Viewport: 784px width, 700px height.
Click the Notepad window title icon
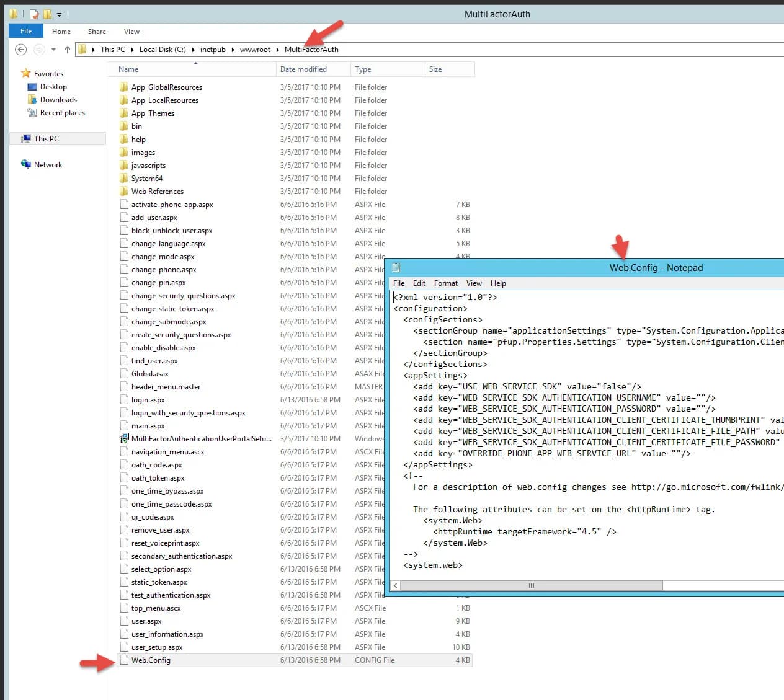[x=396, y=268]
